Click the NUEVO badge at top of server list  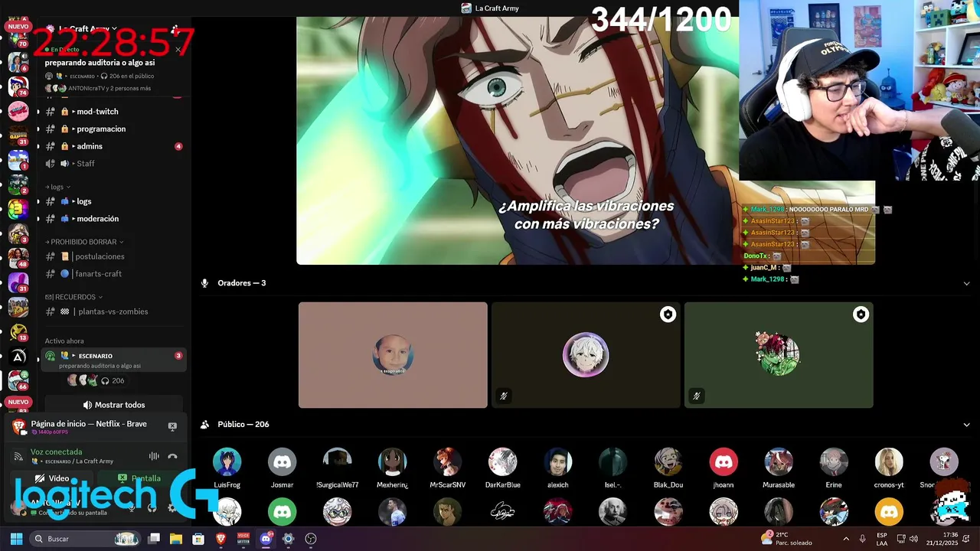(x=18, y=26)
